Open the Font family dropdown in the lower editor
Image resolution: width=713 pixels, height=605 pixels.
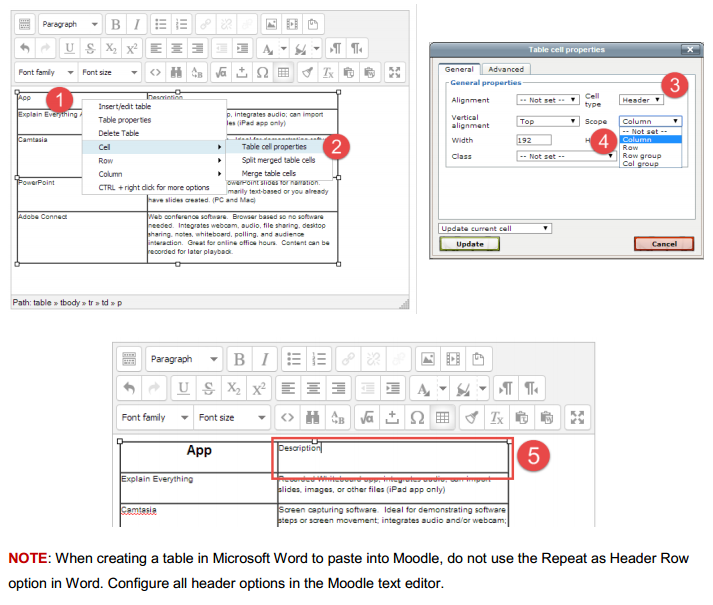155,417
